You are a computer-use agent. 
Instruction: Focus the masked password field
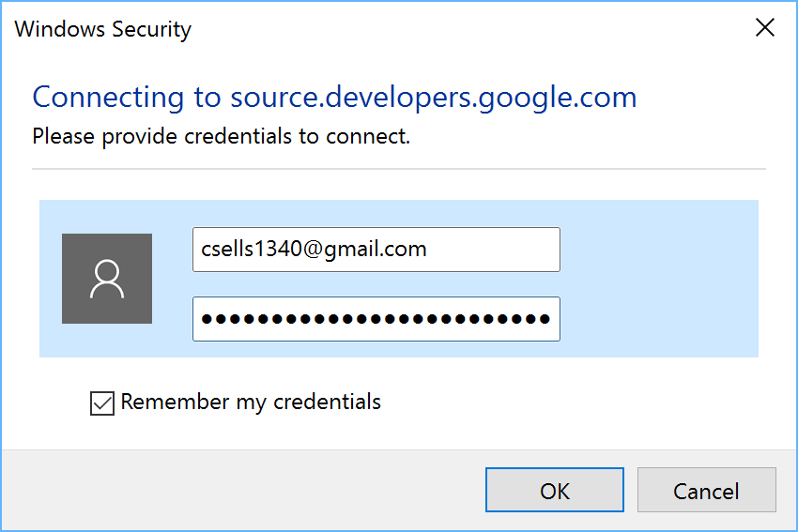(x=376, y=319)
